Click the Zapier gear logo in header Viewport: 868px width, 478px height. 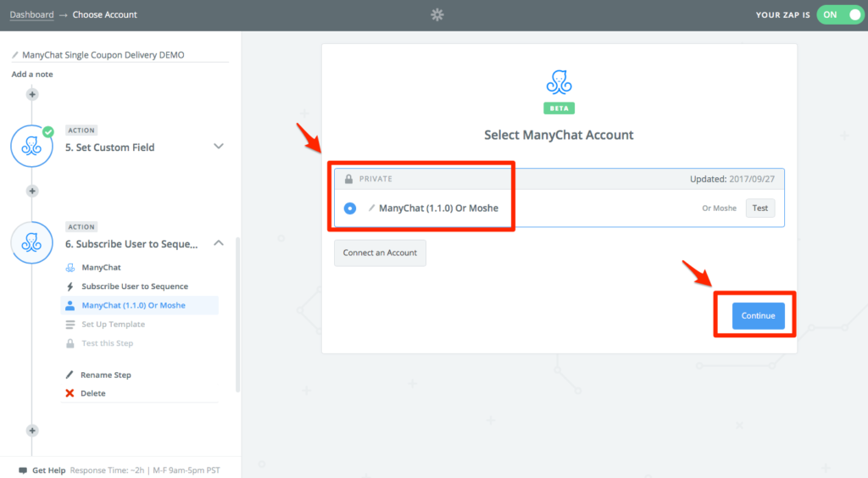(437, 15)
